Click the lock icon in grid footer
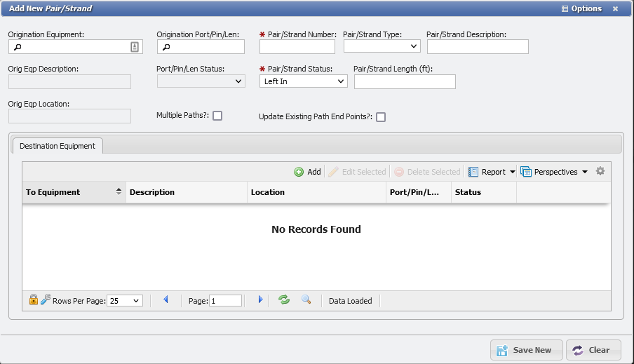 click(x=33, y=300)
